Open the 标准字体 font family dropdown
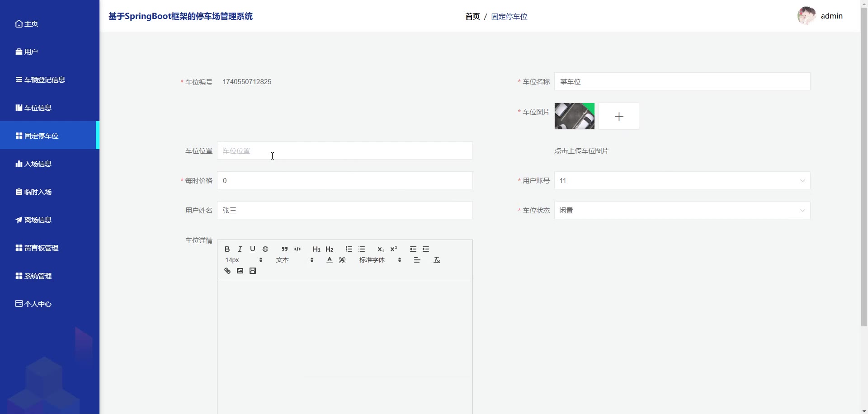The height and width of the screenshot is (414, 868). (x=380, y=260)
